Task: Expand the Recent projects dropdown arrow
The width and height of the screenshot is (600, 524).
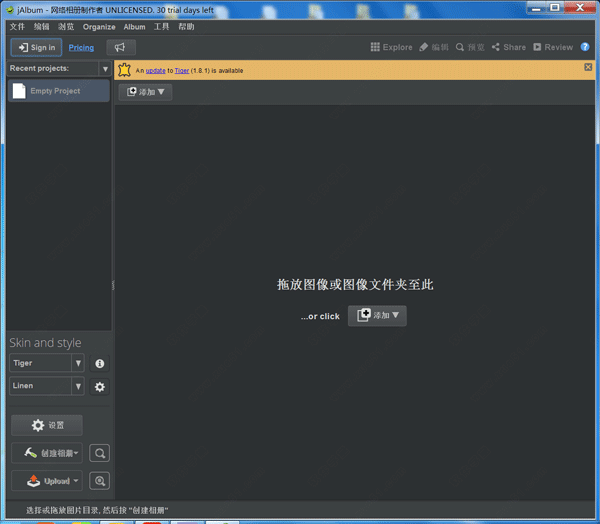Action: (105, 69)
